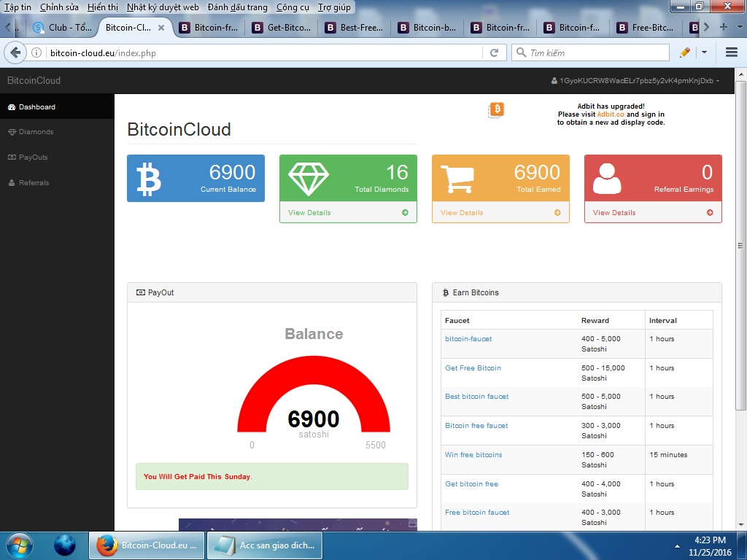The height and width of the screenshot is (560, 747).
Task: Switch to the Free-Bitc... tab
Action: click(646, 28)
